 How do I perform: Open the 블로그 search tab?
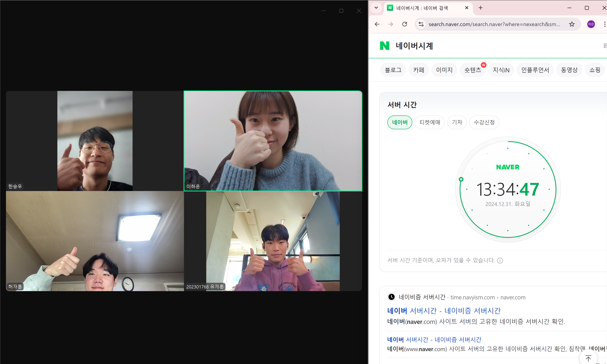(393, 70)
